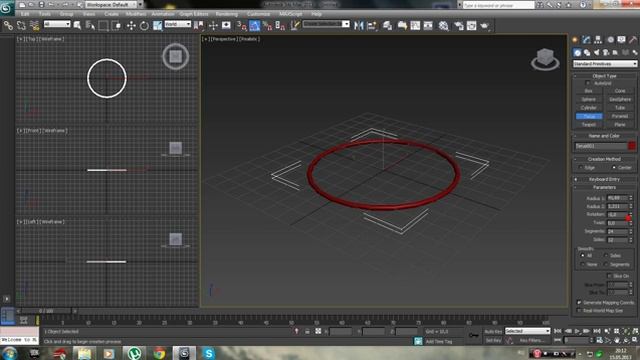Open the Create menu
Viewport: 640px width, 360px height.
click(111, 14)
